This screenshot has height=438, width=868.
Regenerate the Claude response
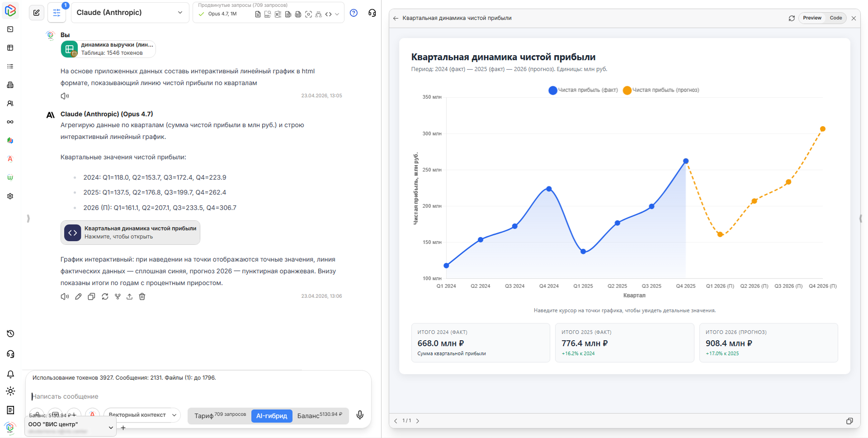point(105,296)
